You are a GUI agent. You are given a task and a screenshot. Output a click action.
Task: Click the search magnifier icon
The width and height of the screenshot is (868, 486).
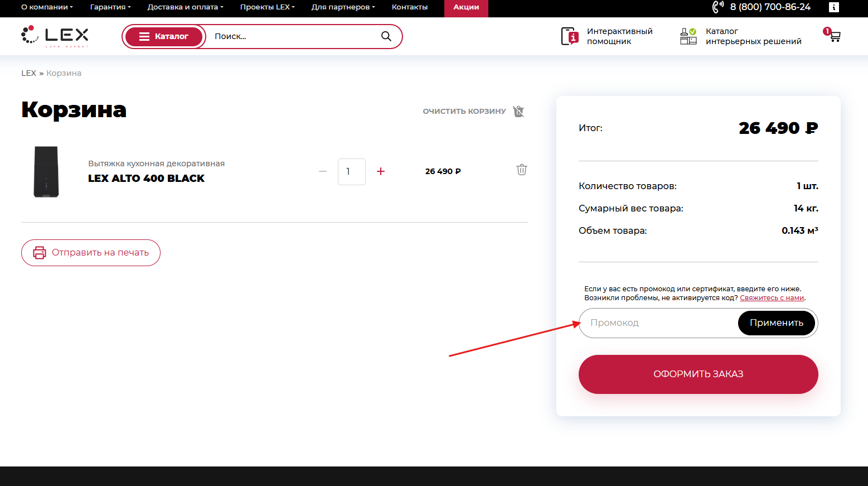386,36
